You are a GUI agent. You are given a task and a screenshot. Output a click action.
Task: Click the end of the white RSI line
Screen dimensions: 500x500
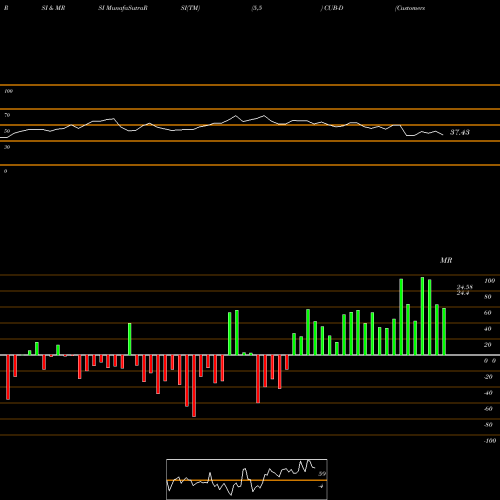[443, 135]
